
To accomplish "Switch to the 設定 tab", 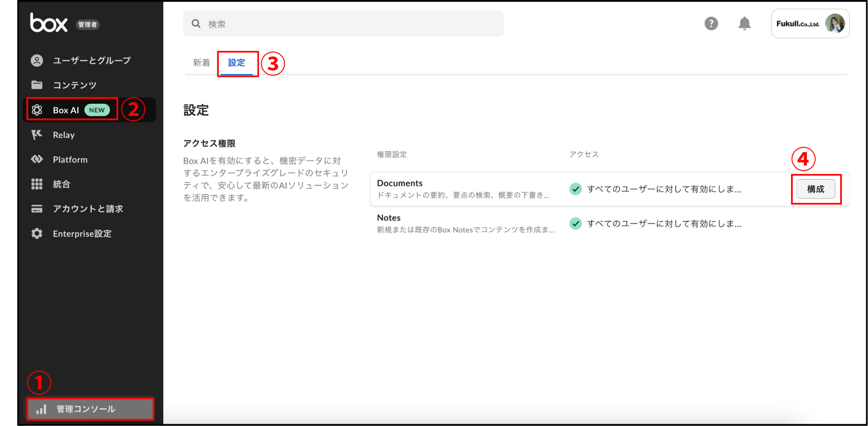I will point(236,63).
